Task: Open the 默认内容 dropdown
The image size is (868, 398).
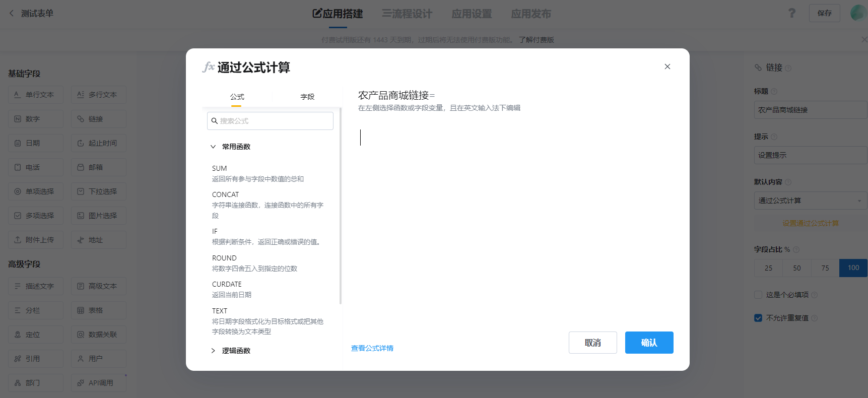Action: (811, 201)
